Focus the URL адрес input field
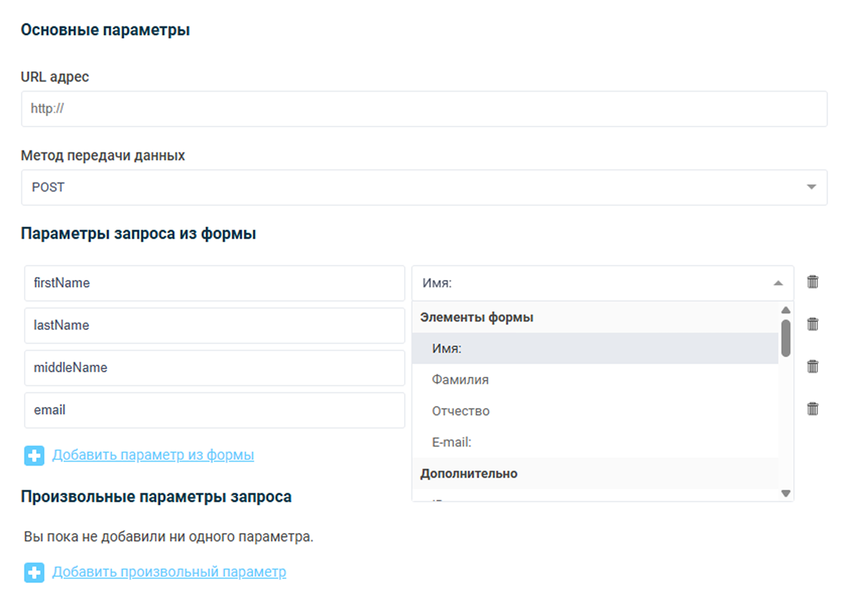 pos(423,109)
